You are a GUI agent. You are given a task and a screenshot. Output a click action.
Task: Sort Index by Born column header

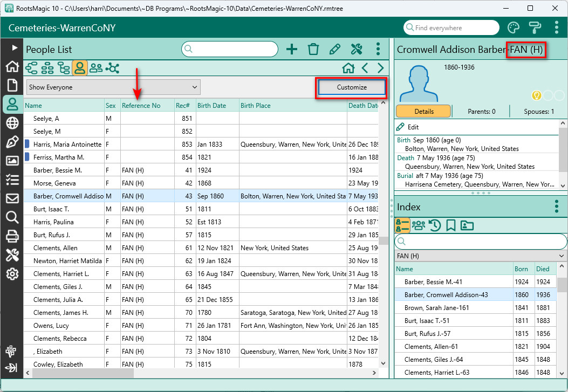coord(523,269)
